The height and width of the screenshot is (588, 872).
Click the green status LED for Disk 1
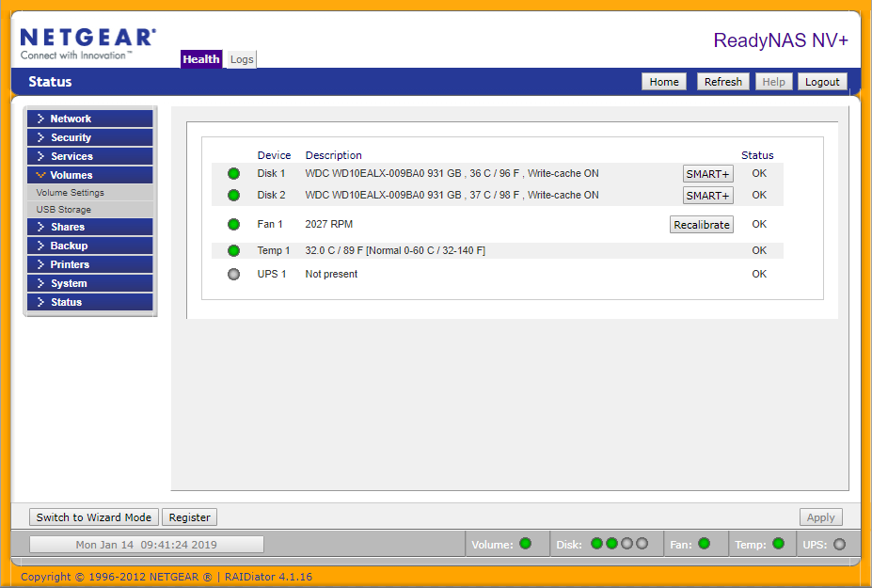click(x=234, y=174)
